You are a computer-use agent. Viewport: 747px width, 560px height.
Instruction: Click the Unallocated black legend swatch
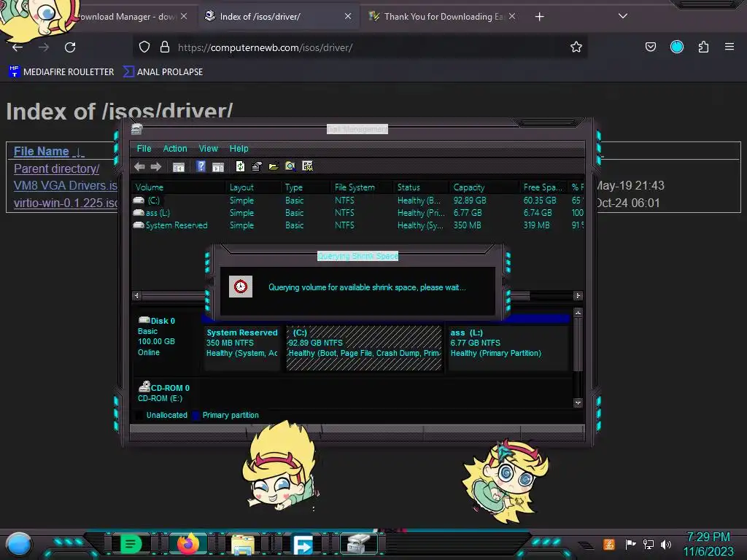click(x=139, y=416)
